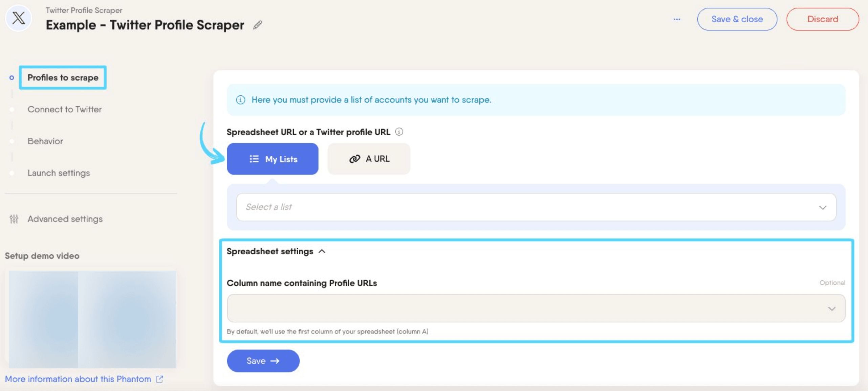Open the Select a list dropdown
This screenshot has width=868, height=391.
click(x=536, y=207)
